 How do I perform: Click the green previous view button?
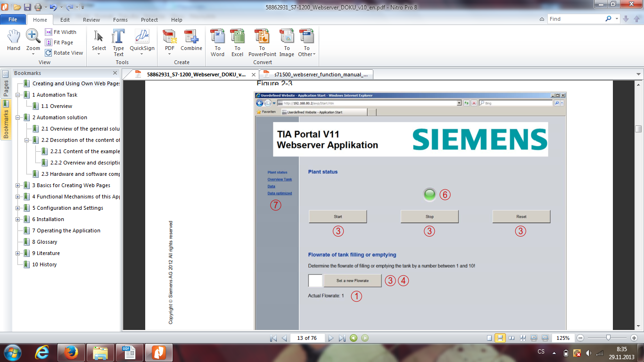[x=354, y=338]
